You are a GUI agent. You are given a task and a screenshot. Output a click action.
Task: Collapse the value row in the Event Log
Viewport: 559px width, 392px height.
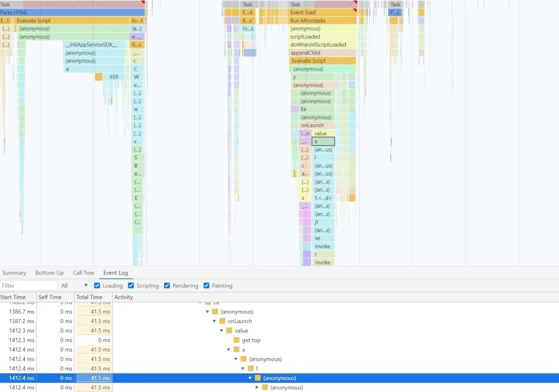222,331
